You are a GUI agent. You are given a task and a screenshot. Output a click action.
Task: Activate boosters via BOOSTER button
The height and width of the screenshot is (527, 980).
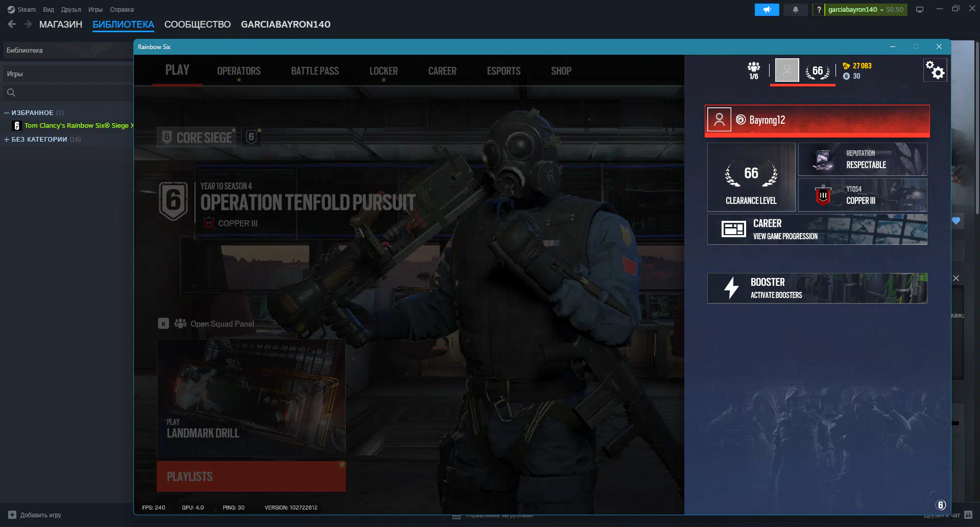pos(817,288)
